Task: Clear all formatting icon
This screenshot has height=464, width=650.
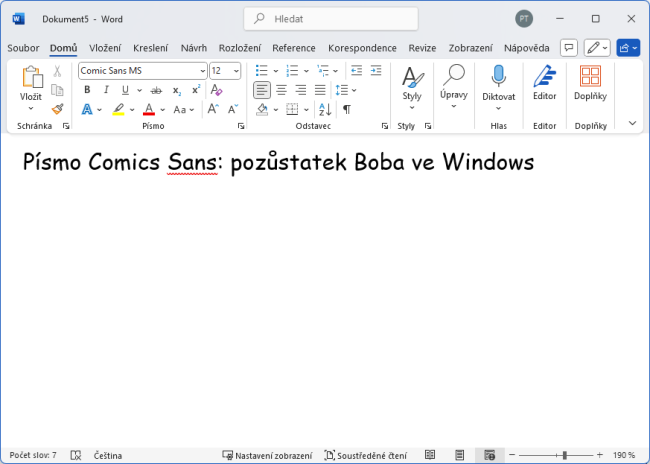Action: point(216,90)
